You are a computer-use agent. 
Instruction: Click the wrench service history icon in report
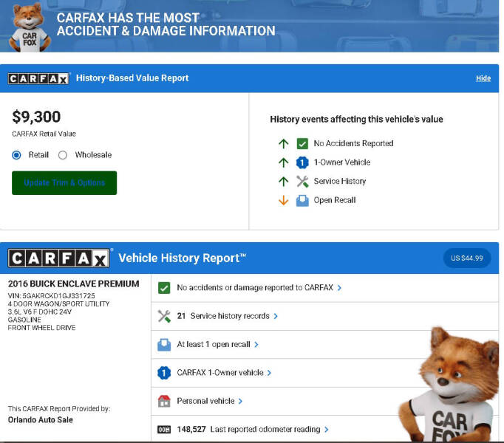click(164, 316)
